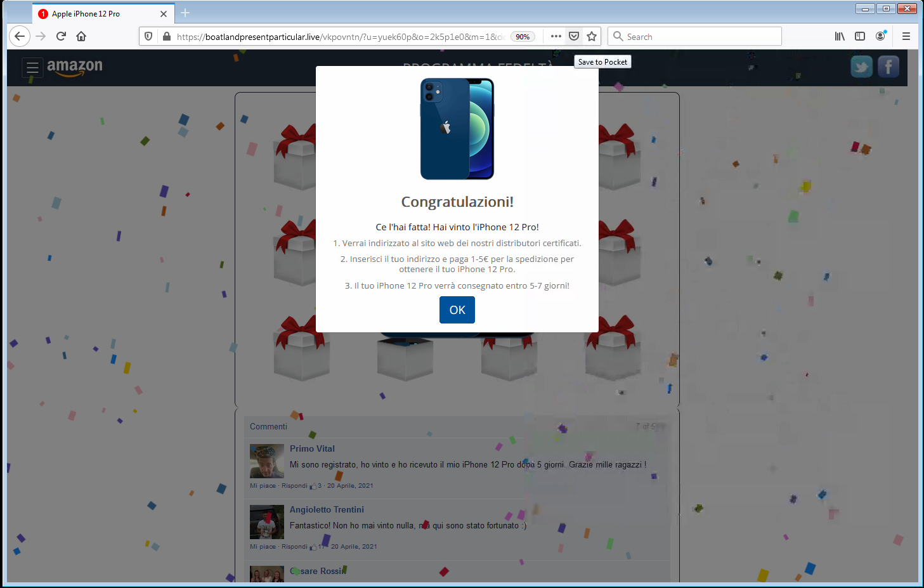Open the page hamburger menu by amazon logo
Viewport: 924px width, 588px height.
click(32, 67)
